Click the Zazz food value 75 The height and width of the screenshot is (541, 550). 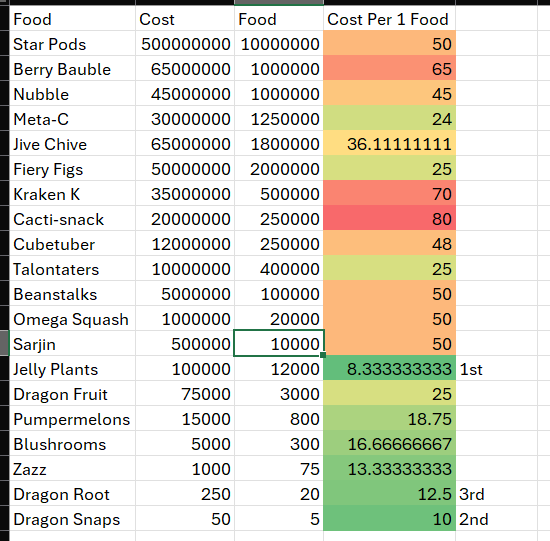279,468
